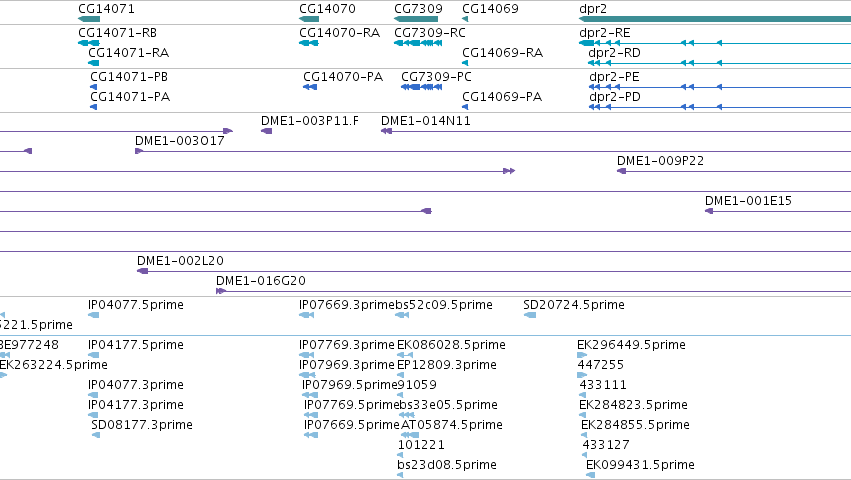Select EST label IP07669.3prime
Viewport: 851px width, 480px height.
pyautogui.click(x=347, y=305)
